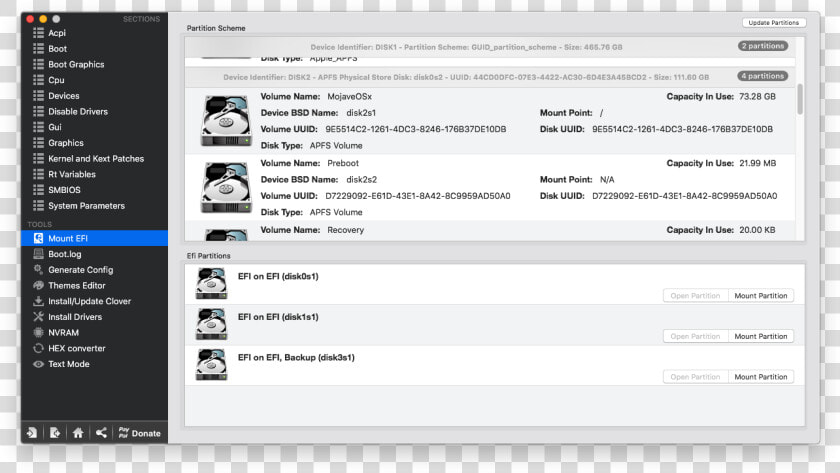Click the Devices list icon

pyautogui.click(x=38, y=96)
